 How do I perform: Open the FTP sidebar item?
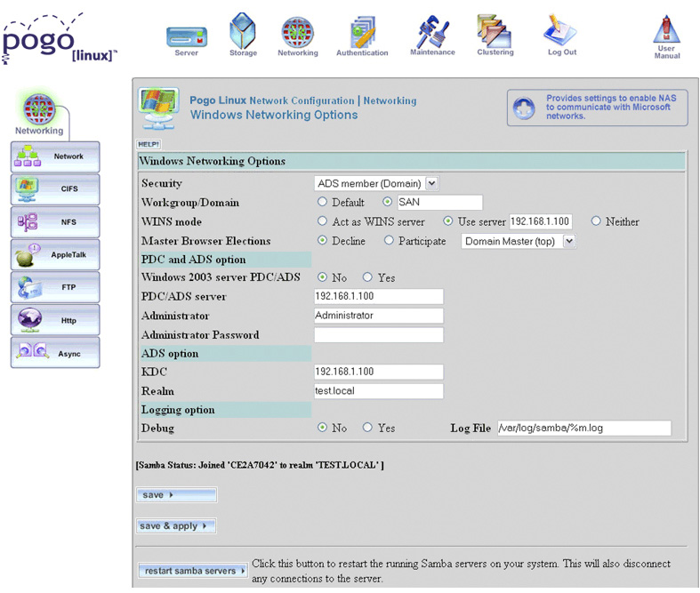(55, 287)
